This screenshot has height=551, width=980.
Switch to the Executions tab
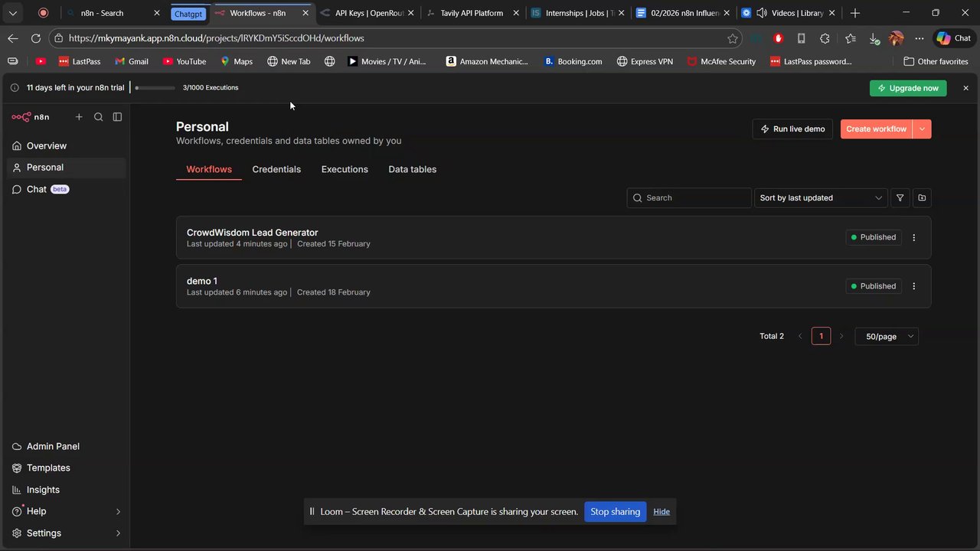(x=345, y=169)
